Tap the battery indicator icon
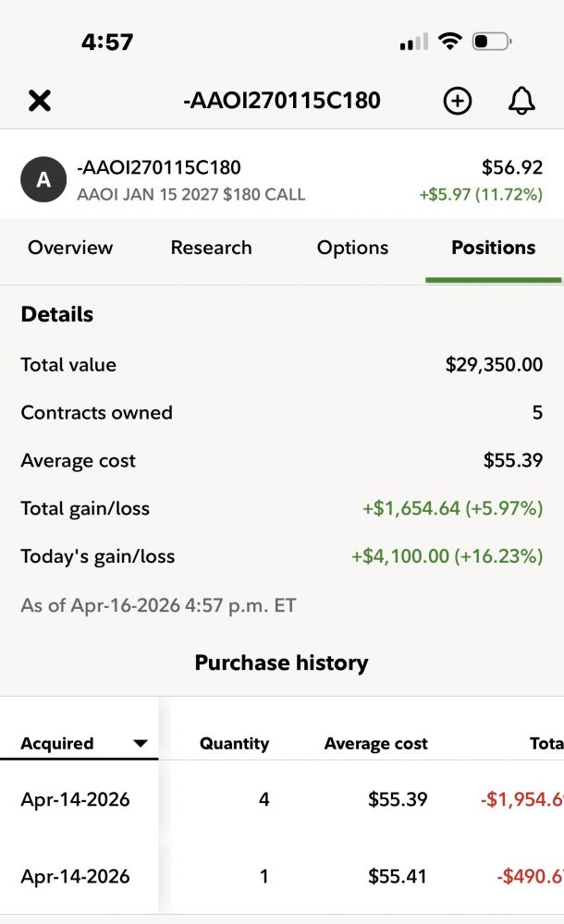This screenshot has height=924, width=564. (491, 42)
